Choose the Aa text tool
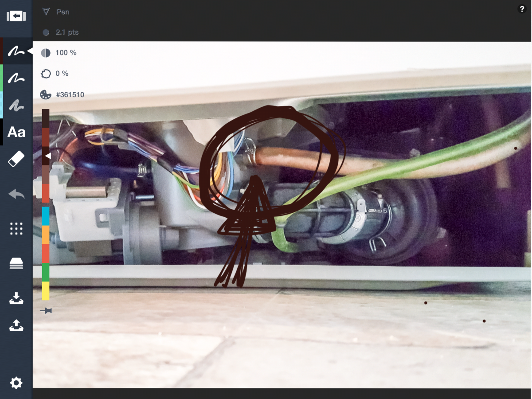Viewport: 532px width, 399px height. tap(16, 132)
